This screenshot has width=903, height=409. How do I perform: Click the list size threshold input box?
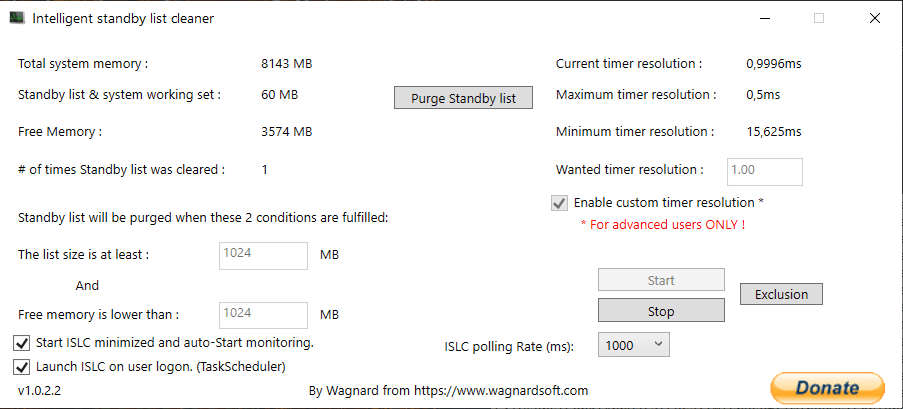pos(263,255)
